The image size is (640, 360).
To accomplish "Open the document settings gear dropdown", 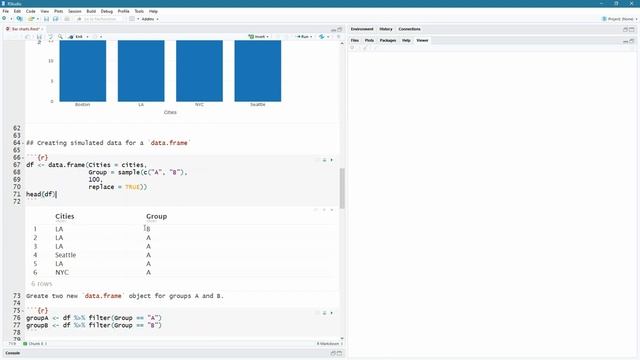I will click(97, 37).
